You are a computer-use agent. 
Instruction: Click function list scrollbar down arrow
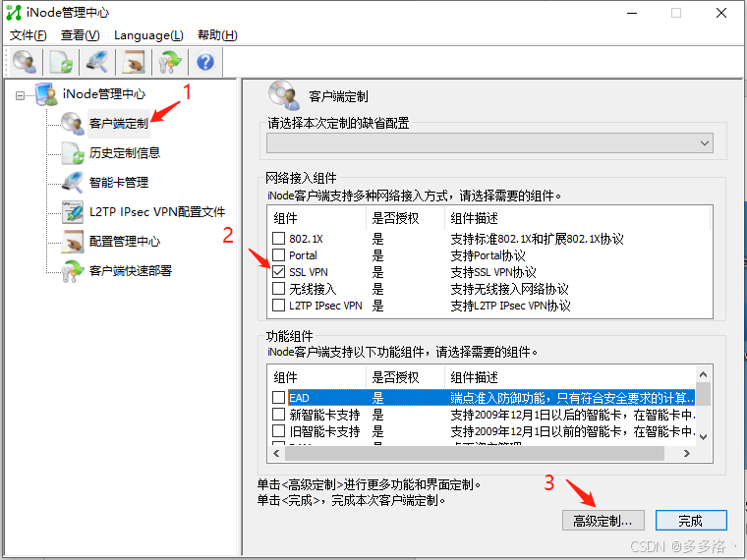tap(703, 436)
